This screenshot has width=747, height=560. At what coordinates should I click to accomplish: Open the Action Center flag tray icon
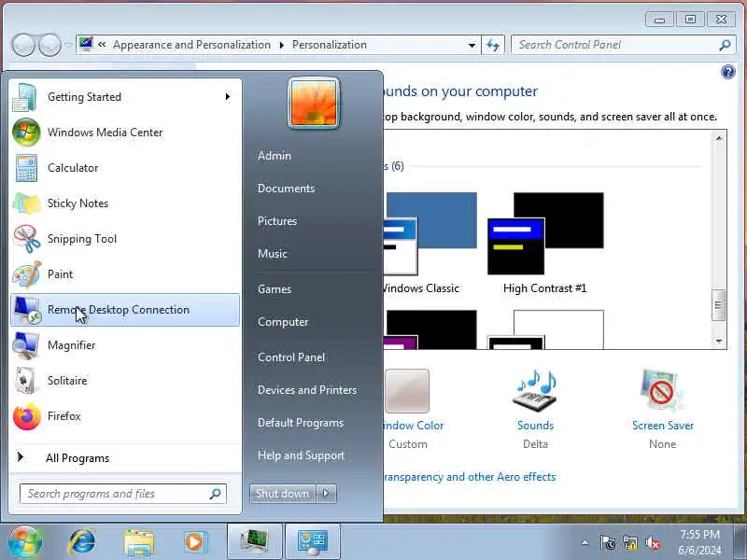click(608, 543)
